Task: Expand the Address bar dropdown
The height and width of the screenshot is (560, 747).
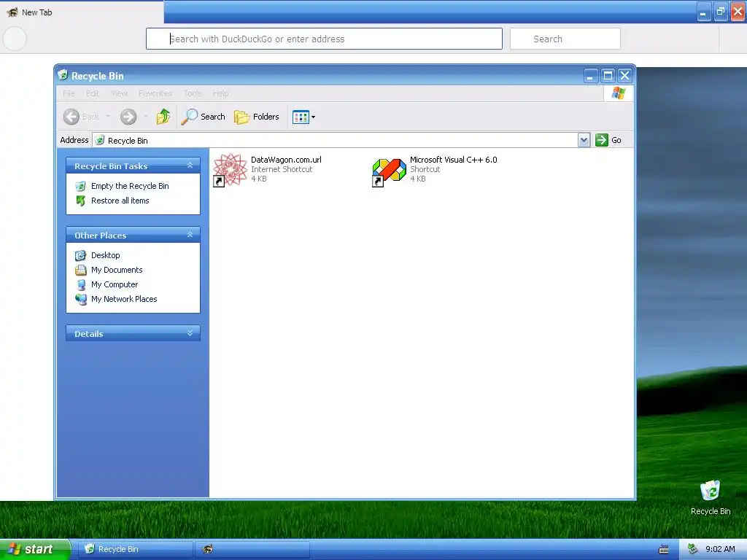Action: coord(584,140)
